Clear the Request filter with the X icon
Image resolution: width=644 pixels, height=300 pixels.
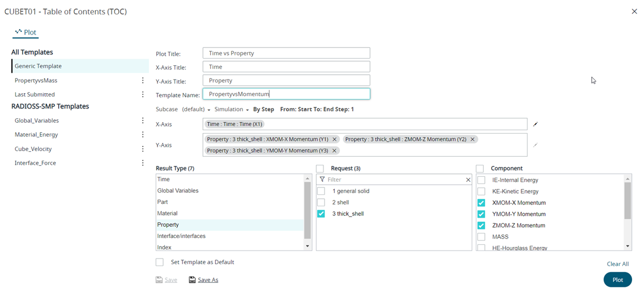468,180
